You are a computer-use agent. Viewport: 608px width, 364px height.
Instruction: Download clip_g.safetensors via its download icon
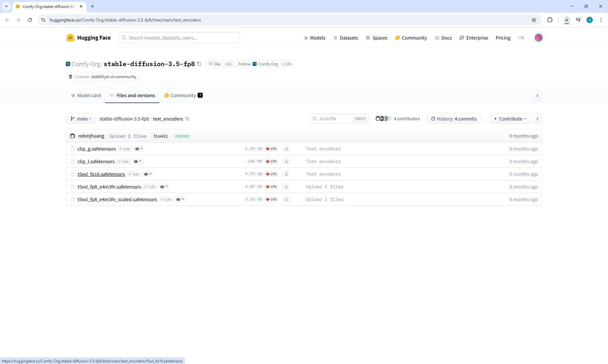pos(286,149)
